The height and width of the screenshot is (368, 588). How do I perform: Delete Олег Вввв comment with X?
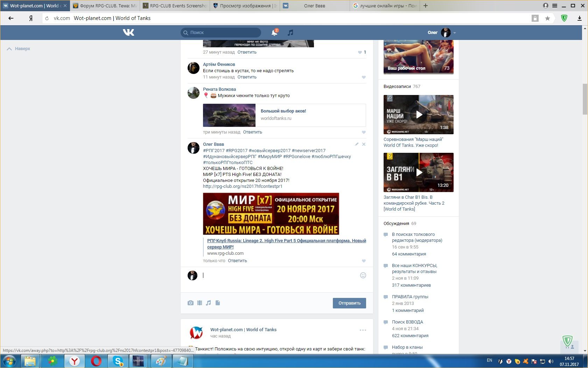pyautogui.click(x=364, y=144)
